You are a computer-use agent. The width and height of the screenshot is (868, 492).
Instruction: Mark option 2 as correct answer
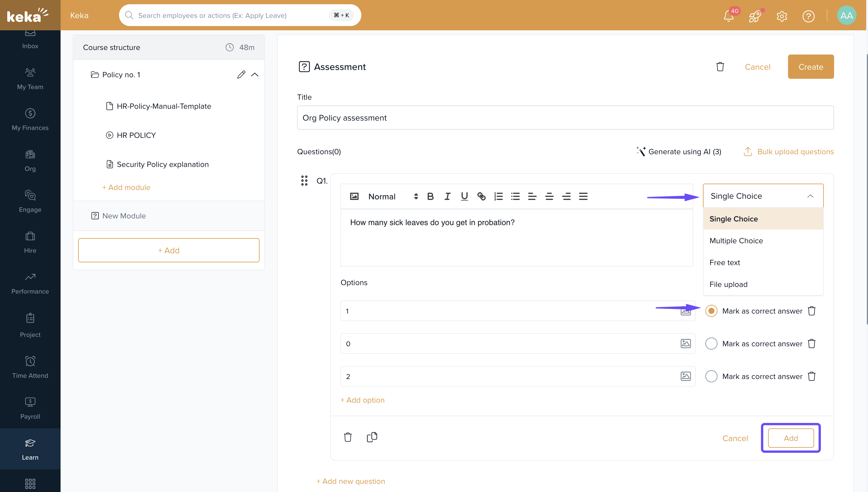711,377
